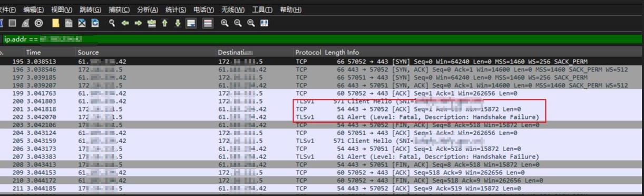Sort by the Protocol column header
Screen dimensions: 644x196
click(308, 52)
